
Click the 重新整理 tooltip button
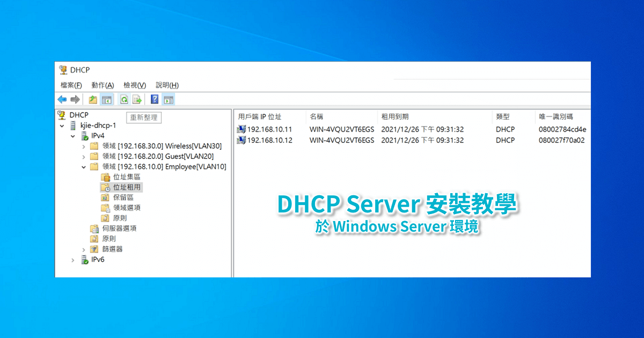pyautogui.click(x=144, y=117)
